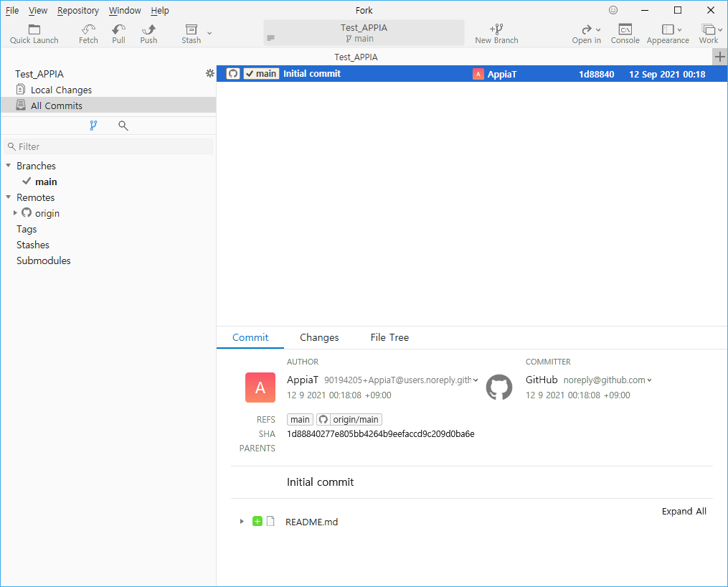This screenshot has width=728, height=587.
Task: Click the green added-file icon for README.md
Action: 257,521
